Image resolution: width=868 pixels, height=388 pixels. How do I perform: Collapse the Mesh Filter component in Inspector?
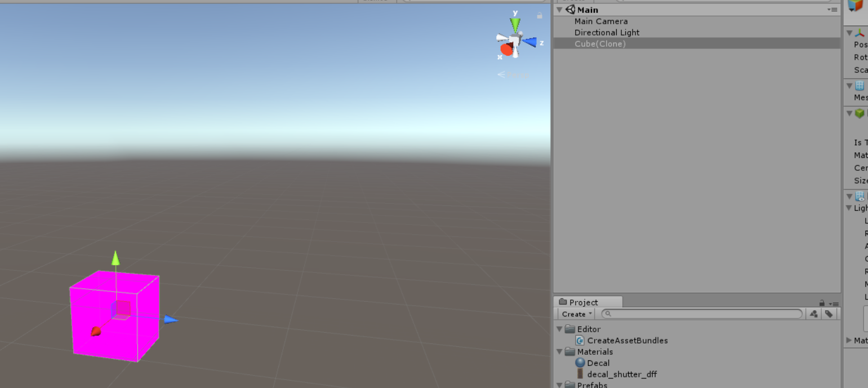[x=849, y=86]
